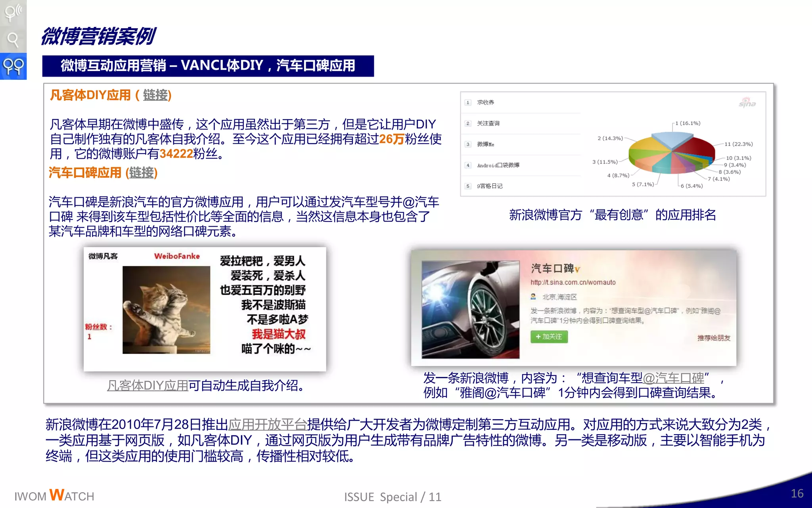This screenshot has width=812, height=508.
Task: Click the 微博营销案例 slide title
Action: pyautogui.click(x=98, y=37)
